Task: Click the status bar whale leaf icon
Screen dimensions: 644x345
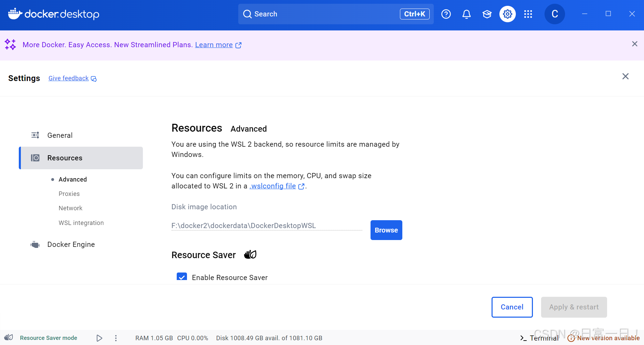Action: [9, 337]
